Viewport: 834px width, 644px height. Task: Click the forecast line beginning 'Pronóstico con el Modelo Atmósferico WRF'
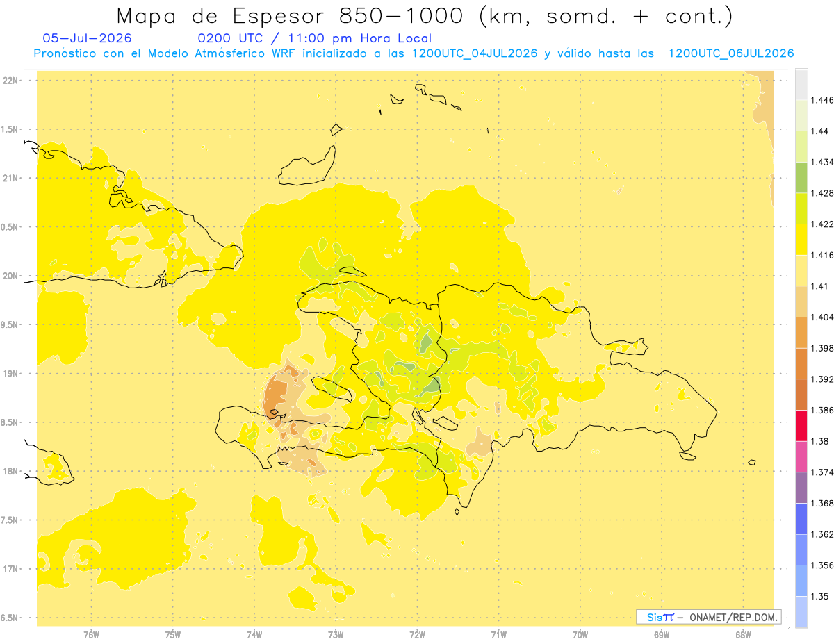tap(414, 53)
